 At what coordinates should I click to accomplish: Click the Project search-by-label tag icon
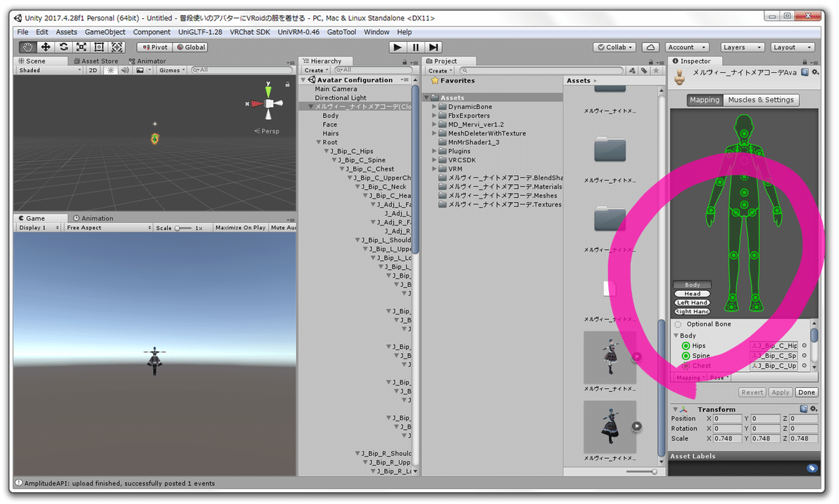644,71
